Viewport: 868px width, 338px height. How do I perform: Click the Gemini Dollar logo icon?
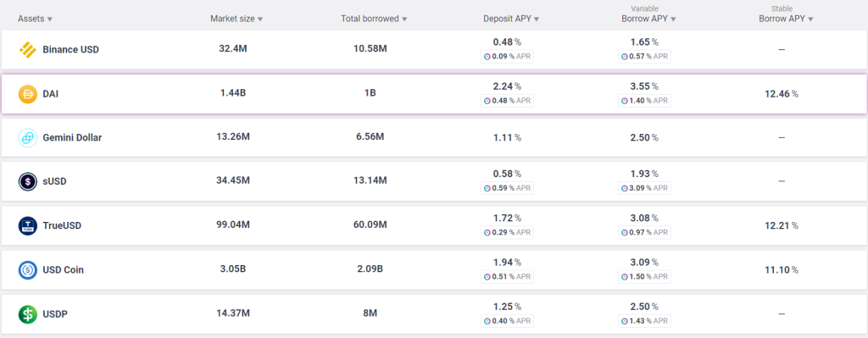28,138
